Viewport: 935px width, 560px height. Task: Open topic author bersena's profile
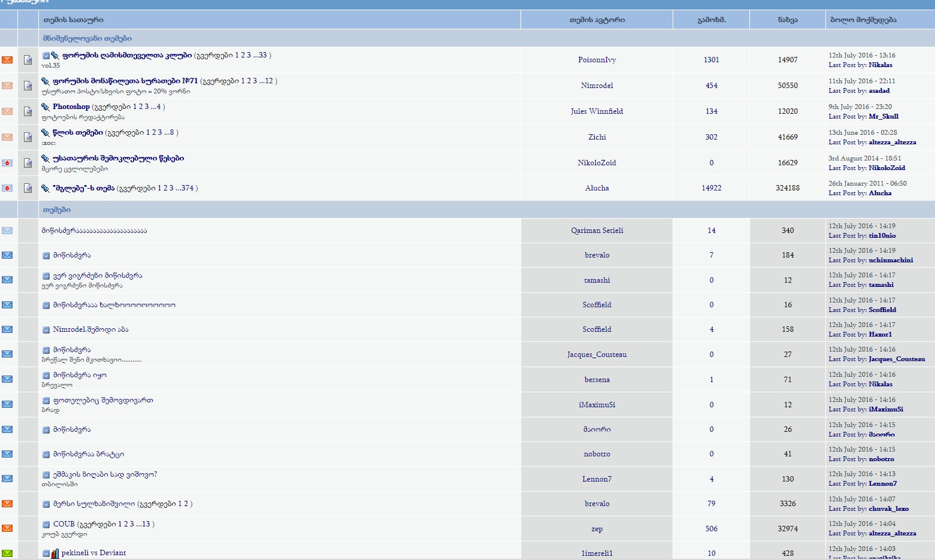597,380
